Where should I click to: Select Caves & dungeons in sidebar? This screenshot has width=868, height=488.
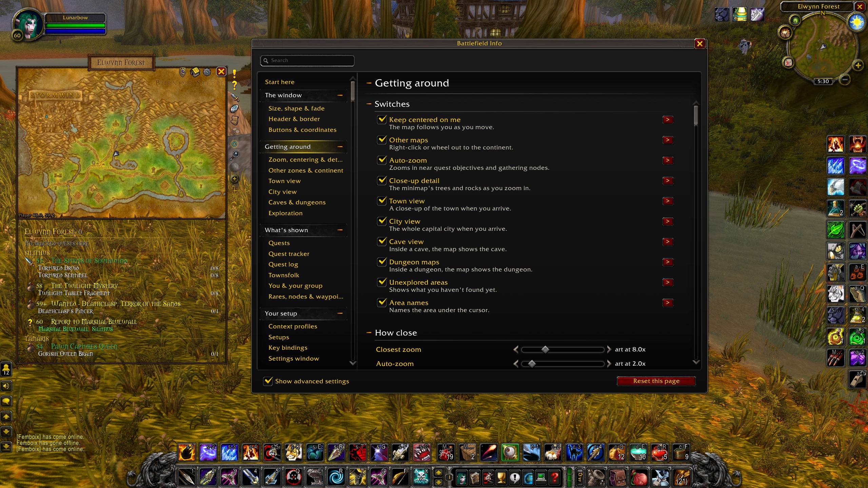(297, 202)
